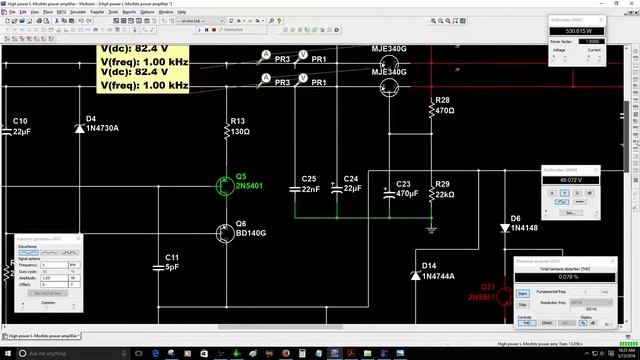
Task: Click the Zoom to fit page icon
Action: (455, 21)
